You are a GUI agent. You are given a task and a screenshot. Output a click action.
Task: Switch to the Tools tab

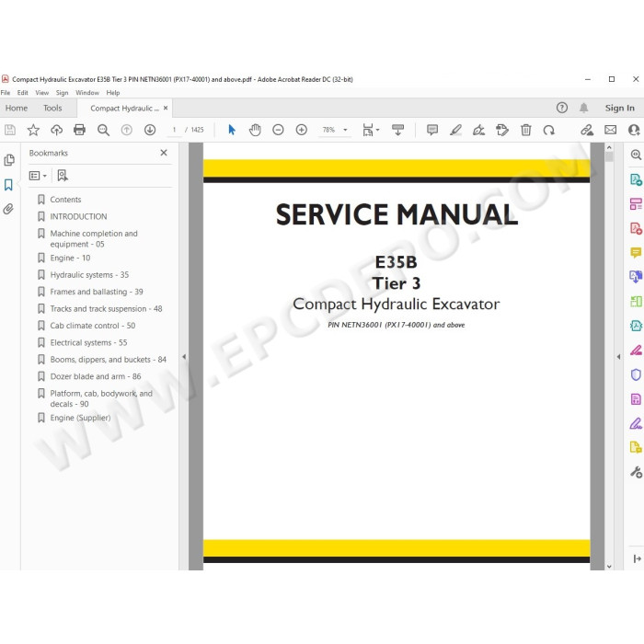pyautogui.click(x=52, y=108)
